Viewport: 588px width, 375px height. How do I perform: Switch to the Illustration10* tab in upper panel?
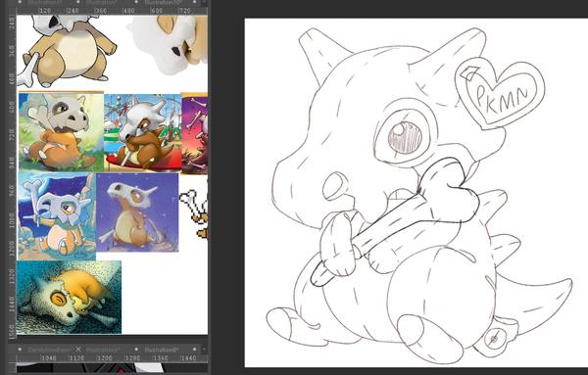(164, 2)
